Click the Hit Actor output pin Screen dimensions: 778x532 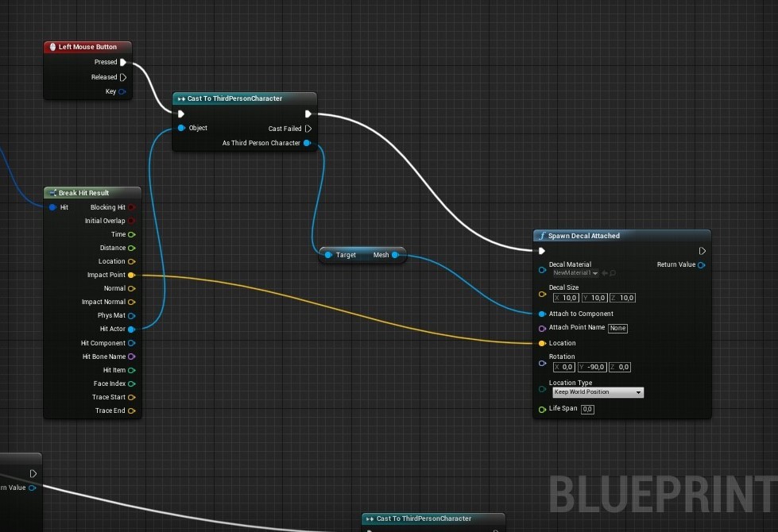131,329
